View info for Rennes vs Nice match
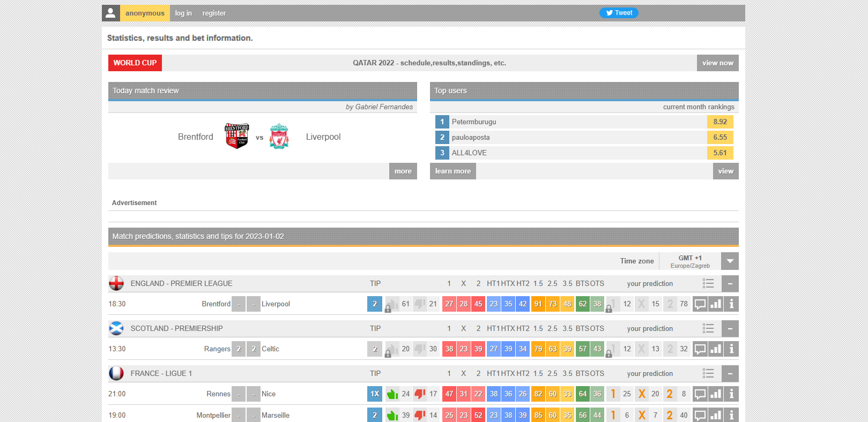868x422 pixels. [x=731, y=394]
